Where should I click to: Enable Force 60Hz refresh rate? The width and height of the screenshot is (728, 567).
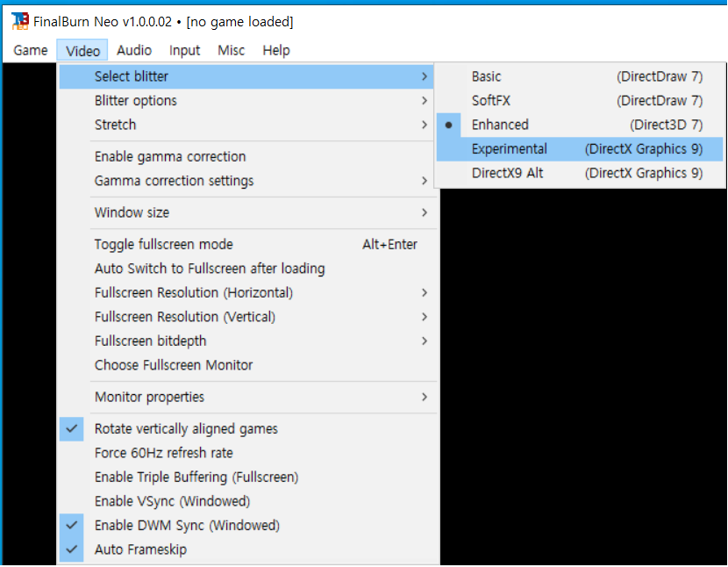click(246, 453)
